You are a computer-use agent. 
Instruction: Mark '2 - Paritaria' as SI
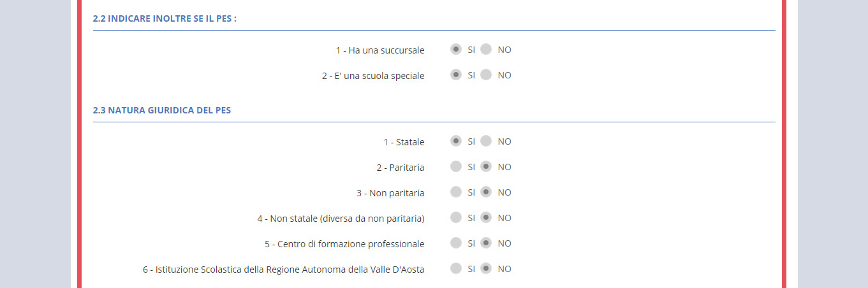pos(455,167)
